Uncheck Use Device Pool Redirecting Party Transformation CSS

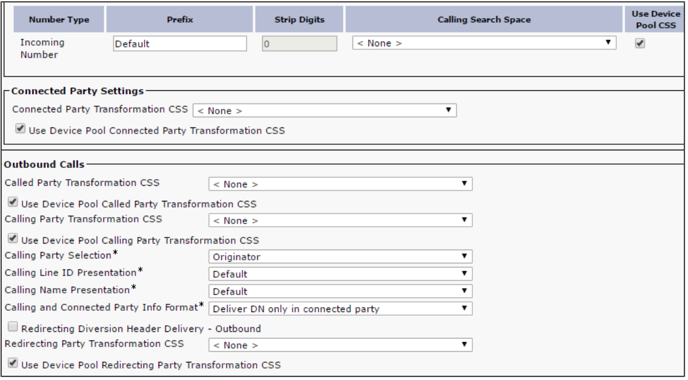pos(13,363)
